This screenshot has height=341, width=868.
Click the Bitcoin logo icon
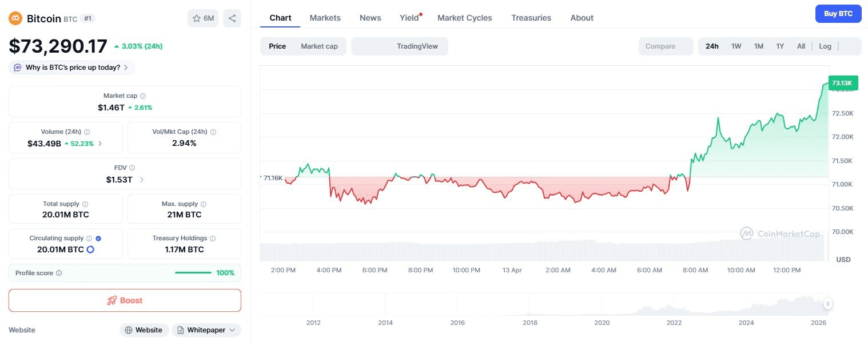(15, 18)
